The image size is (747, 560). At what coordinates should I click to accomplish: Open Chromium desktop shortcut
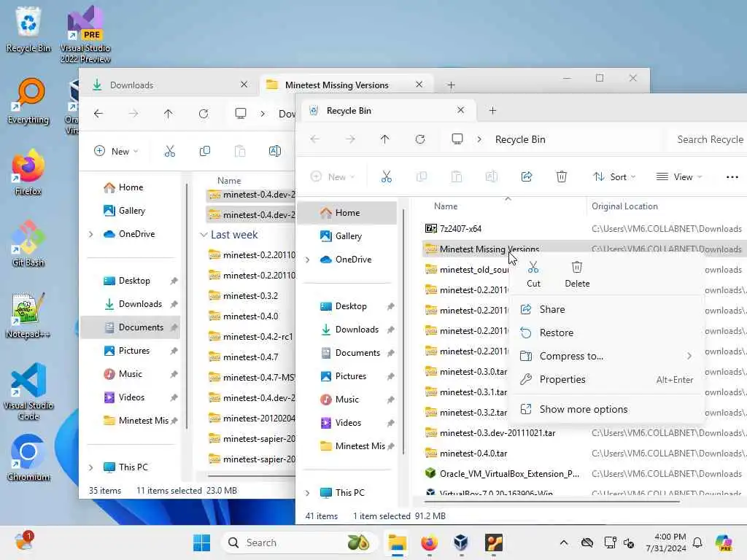click(x=28, y=458)
